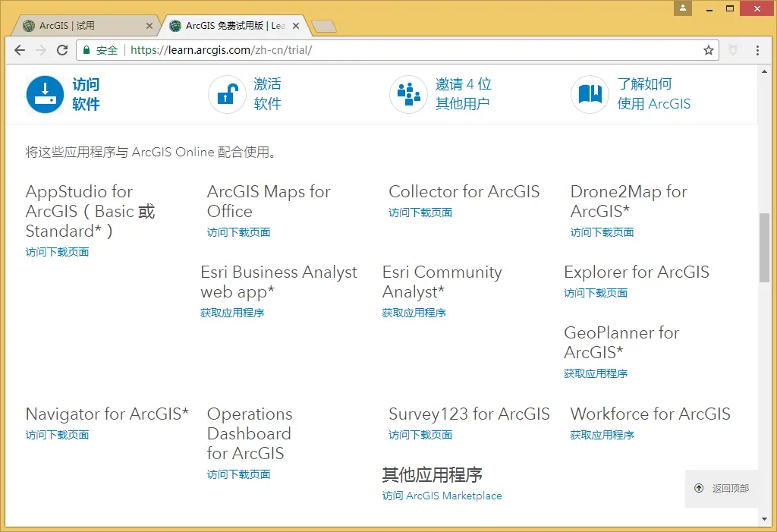
Task: Click the 返回顶部 button
Action: [x=722, y=489]
